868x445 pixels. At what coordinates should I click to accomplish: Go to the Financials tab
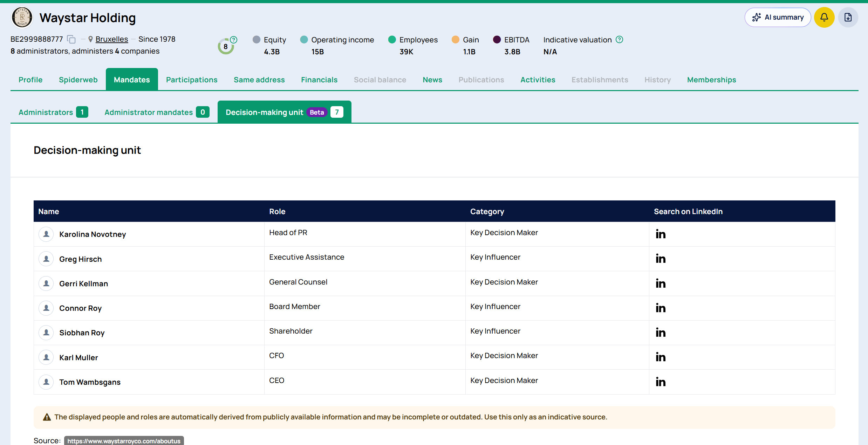click(319, 80)
